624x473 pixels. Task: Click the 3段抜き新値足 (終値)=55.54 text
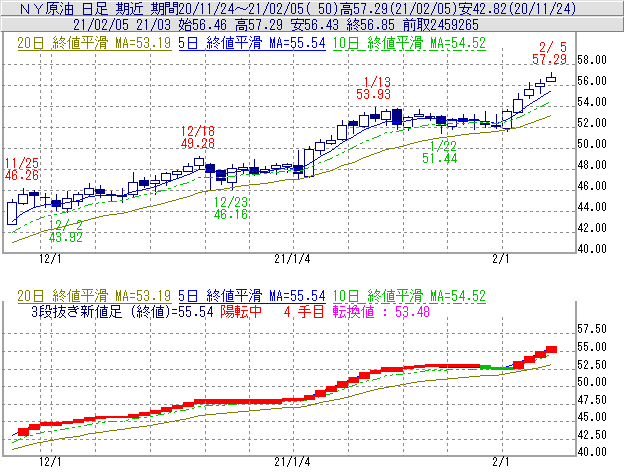(x=123, y=311)
